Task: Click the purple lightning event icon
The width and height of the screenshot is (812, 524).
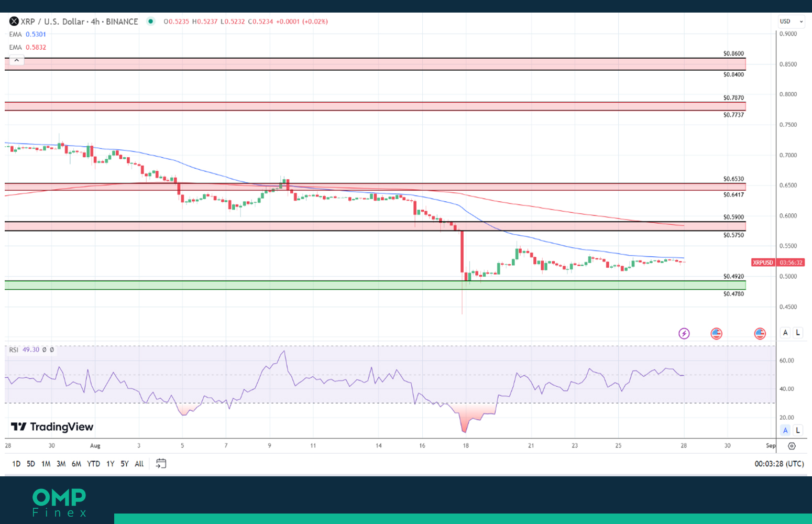Action: 684,333
